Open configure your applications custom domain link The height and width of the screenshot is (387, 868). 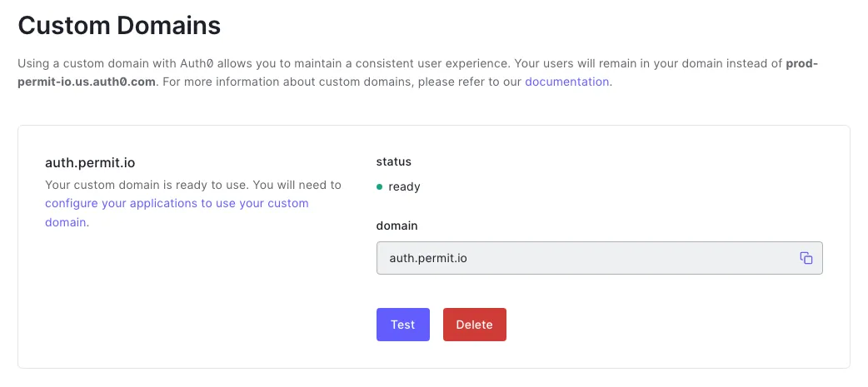pyautogui.click(x=177, y=213)
